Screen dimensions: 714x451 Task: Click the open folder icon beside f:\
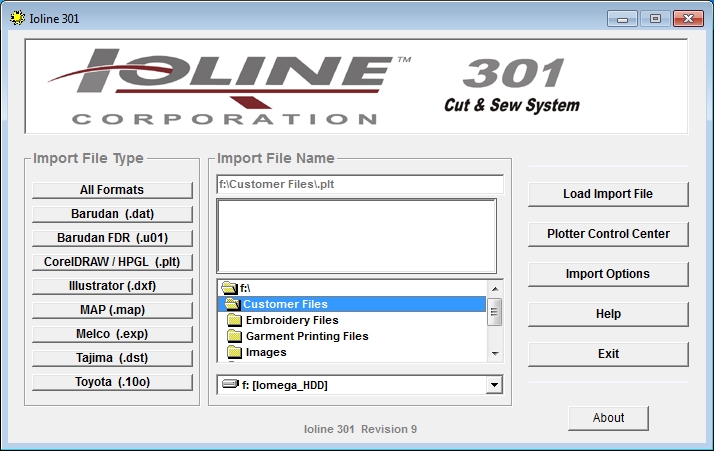point(229,288)
